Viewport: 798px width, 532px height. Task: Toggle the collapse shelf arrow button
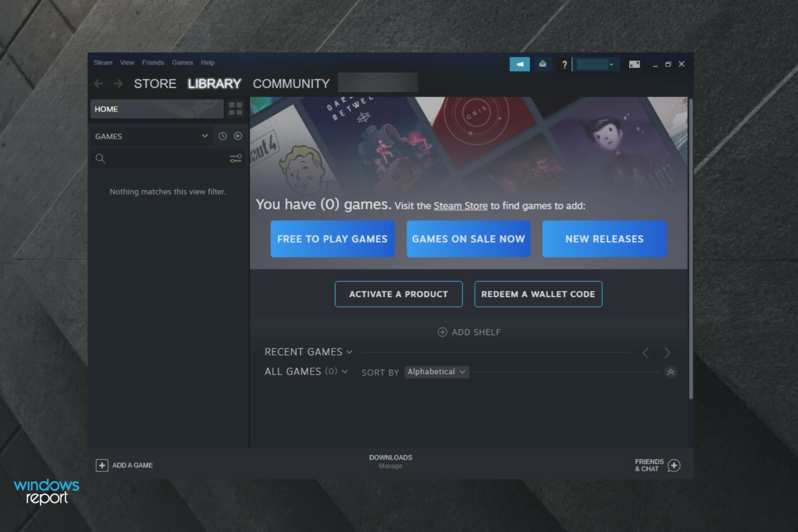coord(671,372)
